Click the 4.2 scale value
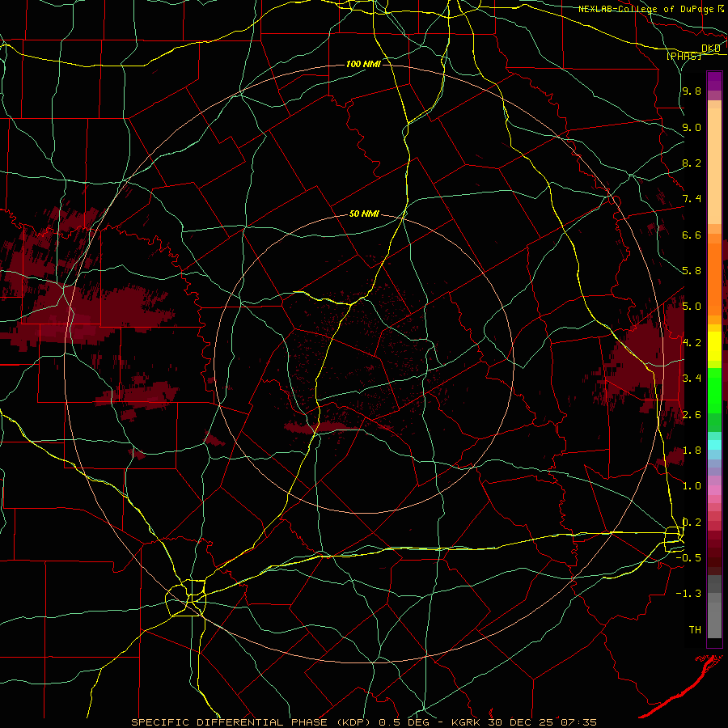The height and width of the screenshot is (728, 728). pyautogui.click(x=692, y=343)
